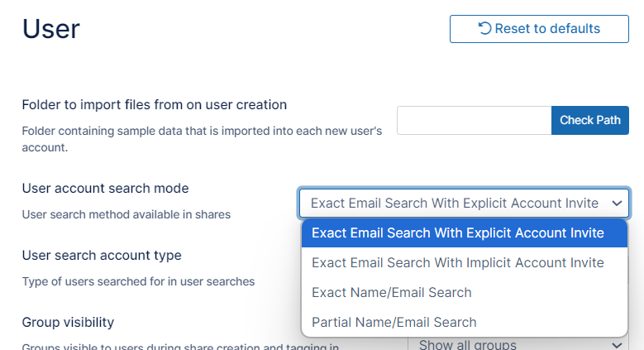Choose Exact Email Search With Implicit Account Invite
This screenshot has height=350, width=644.
point(458,262)
